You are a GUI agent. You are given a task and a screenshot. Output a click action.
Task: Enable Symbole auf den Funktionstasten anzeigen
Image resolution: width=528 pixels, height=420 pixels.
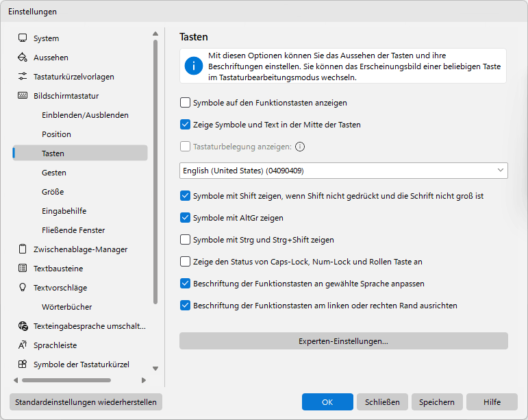click(x=185, y=102)
